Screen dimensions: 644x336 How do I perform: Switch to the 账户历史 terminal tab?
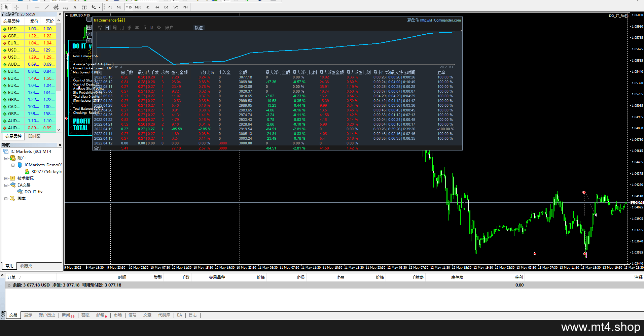pos(47,315)
